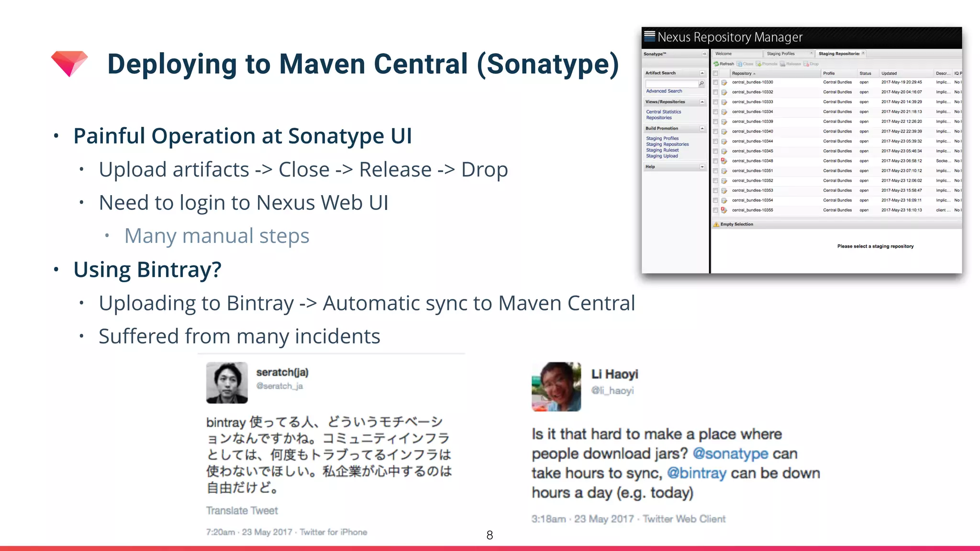This screenshot has height=551, width=980.
Task: Check the box for central_bundles-10332
Action: 715,92
